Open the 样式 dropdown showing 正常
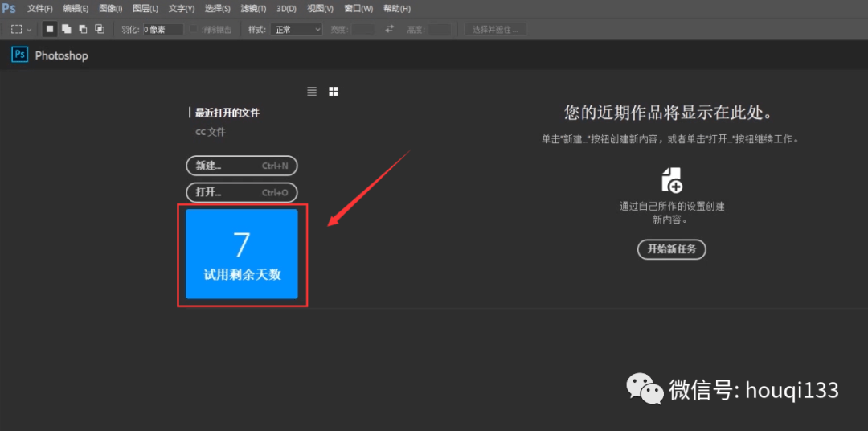Image resolution: width=868 pixels, height=431 pixels. point(296,30)
